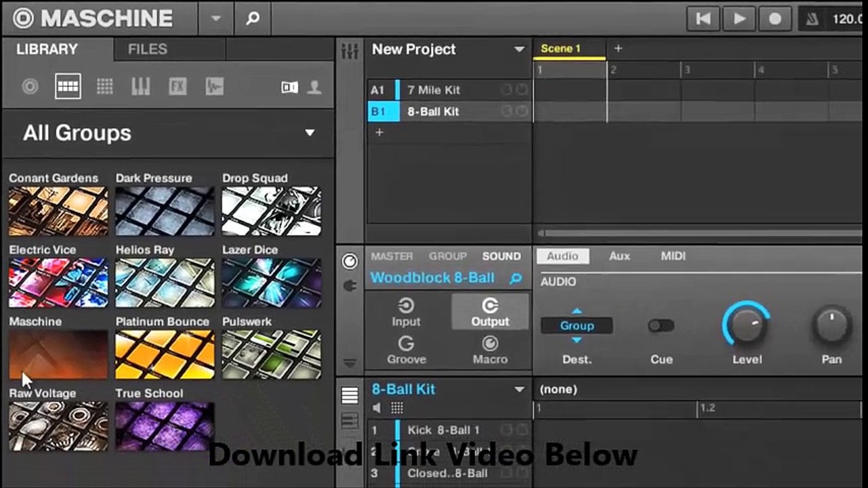Open the 8-Ball Kit pattern dropdown
This screenshot has width=868, height=488.
519,390
